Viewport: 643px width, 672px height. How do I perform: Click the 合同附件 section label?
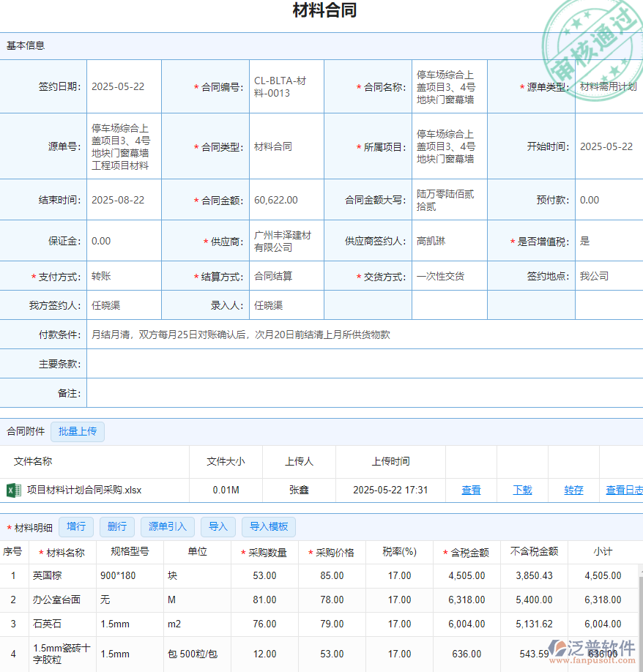(x=26, y=431)
